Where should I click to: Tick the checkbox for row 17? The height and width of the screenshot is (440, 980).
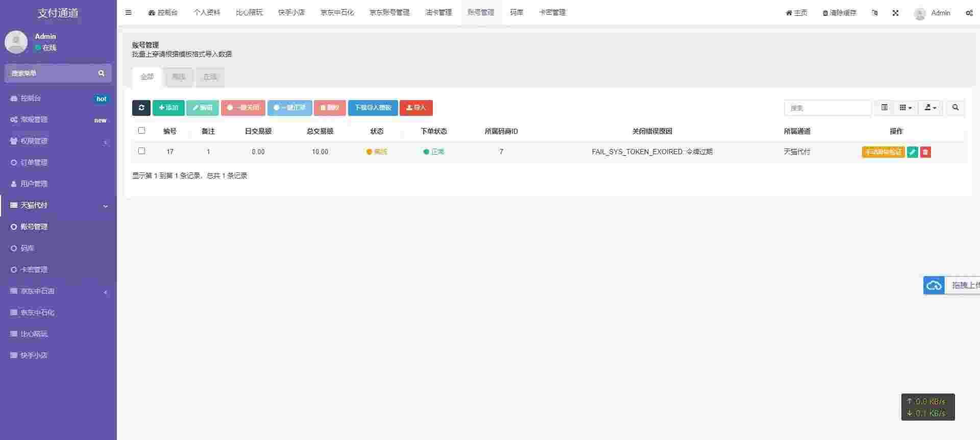141,151
